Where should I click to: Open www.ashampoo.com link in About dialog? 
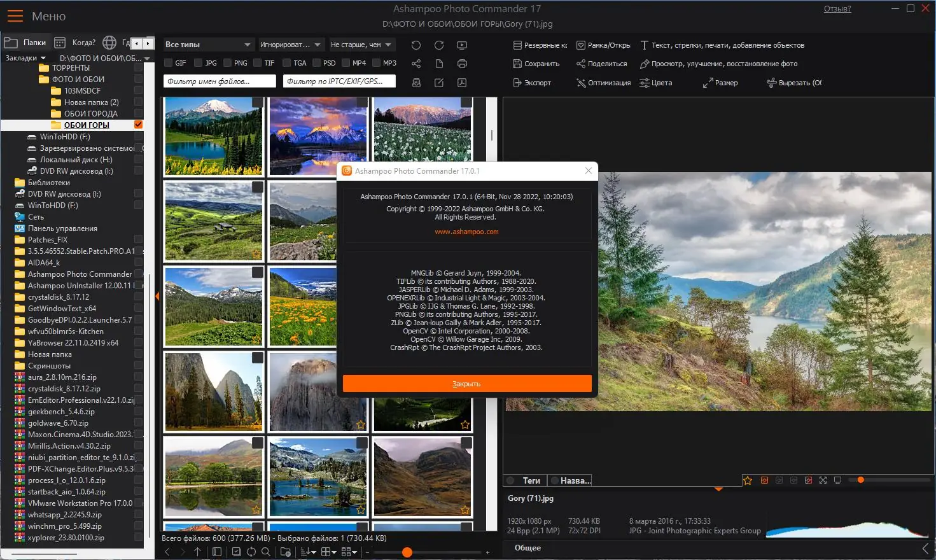[x=467, y=232]
